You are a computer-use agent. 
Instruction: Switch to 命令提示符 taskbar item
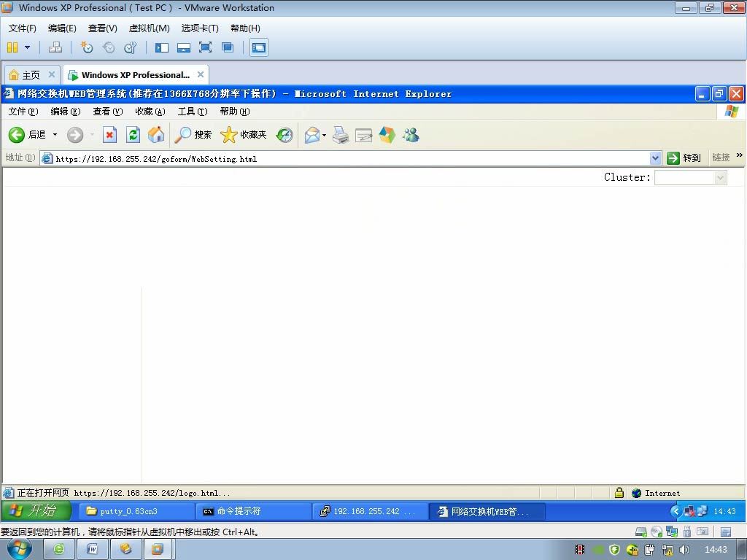253,511
